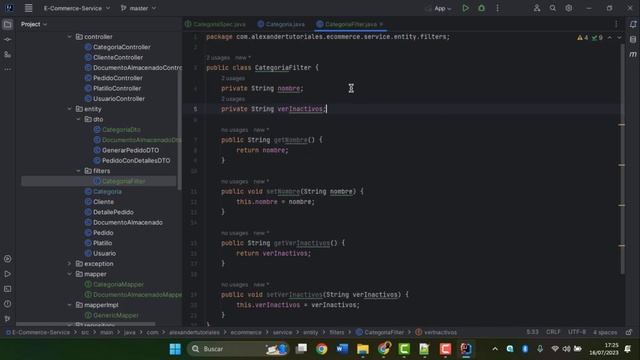Open master branch dropdown

(x=138, y=8)
